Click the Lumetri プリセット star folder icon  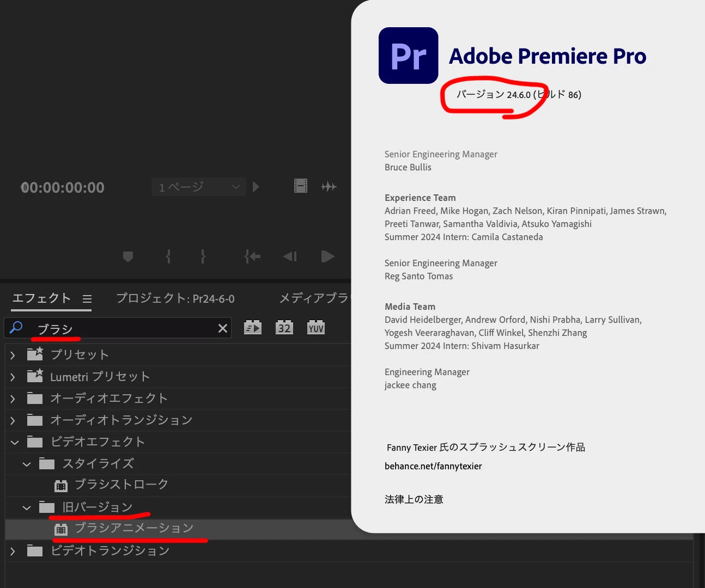coord(35,376)
